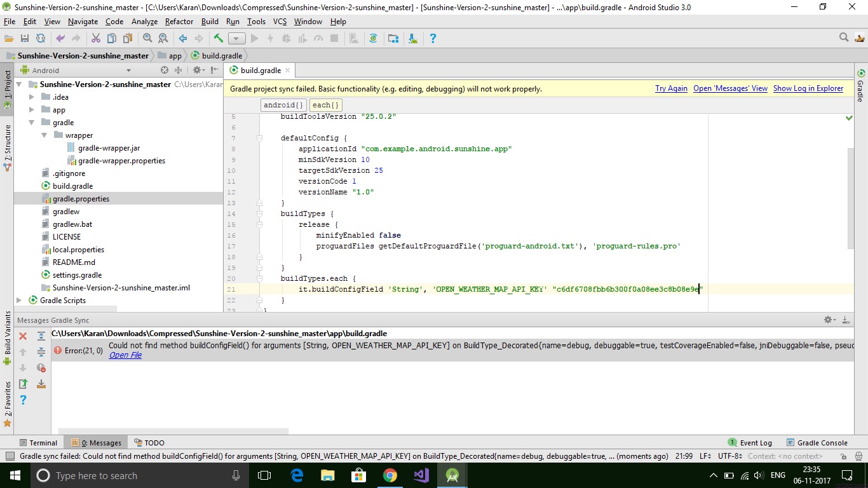
Task: Click the Export to Text File icon
Action: pos(24,384)
